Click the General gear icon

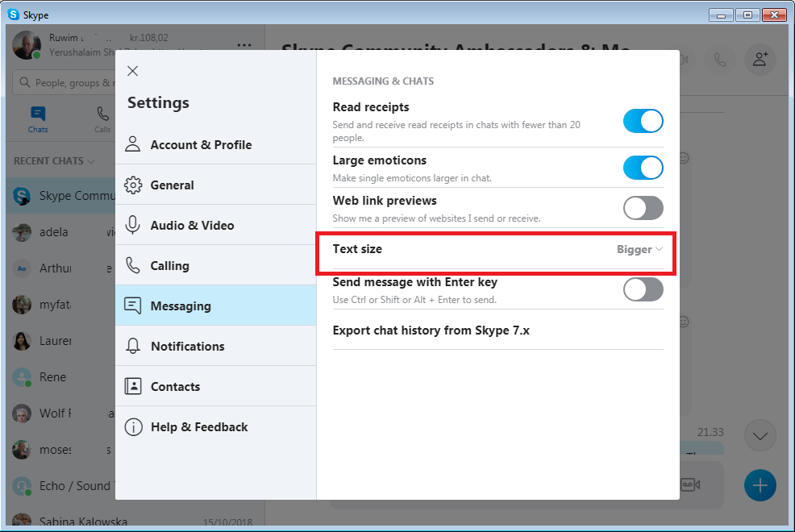click(x=133, y=185)
